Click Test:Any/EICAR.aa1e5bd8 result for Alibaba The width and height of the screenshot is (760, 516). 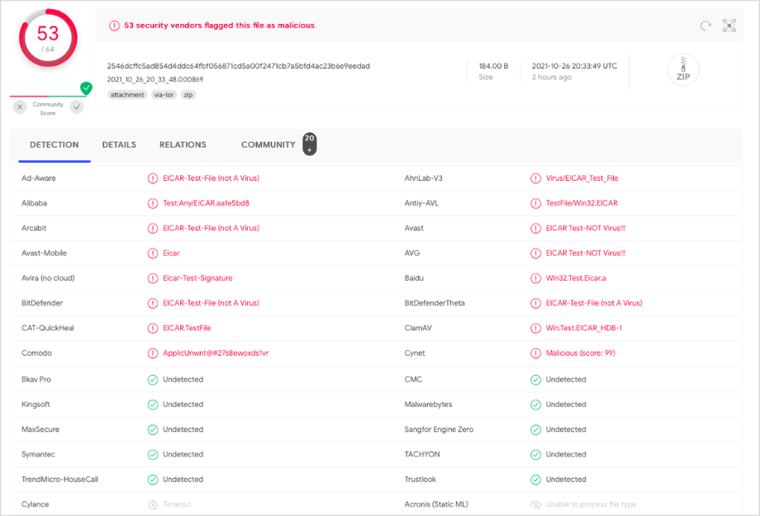(x=206, y=203)
